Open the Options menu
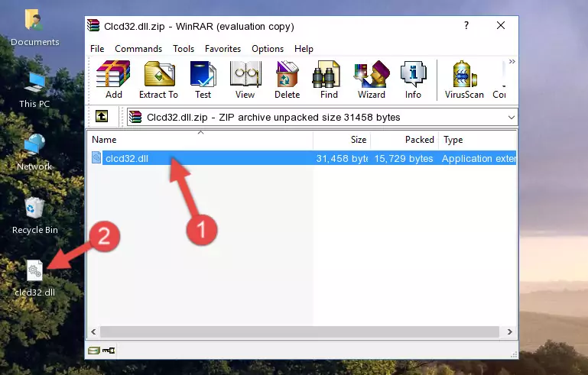Viewport: 588px width, 375px height. pos(268,49)
